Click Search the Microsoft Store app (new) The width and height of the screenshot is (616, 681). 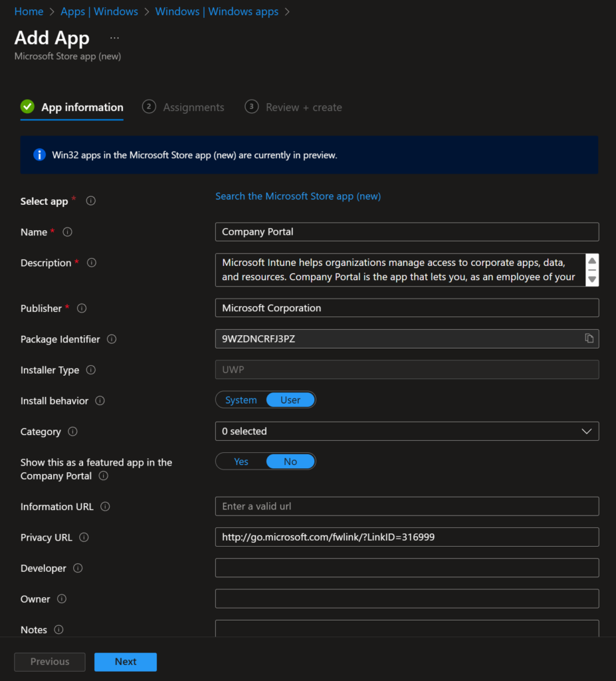298,196
